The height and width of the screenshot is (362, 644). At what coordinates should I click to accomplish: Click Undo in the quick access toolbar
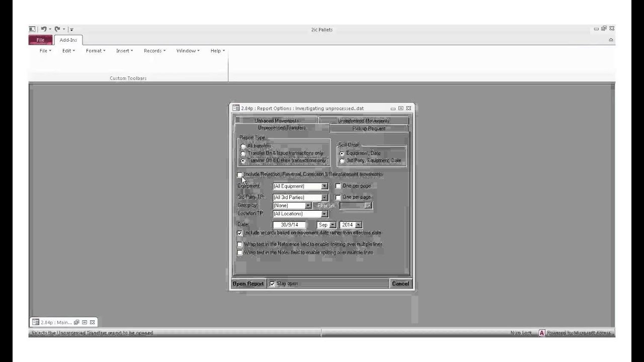pos(44,29)
